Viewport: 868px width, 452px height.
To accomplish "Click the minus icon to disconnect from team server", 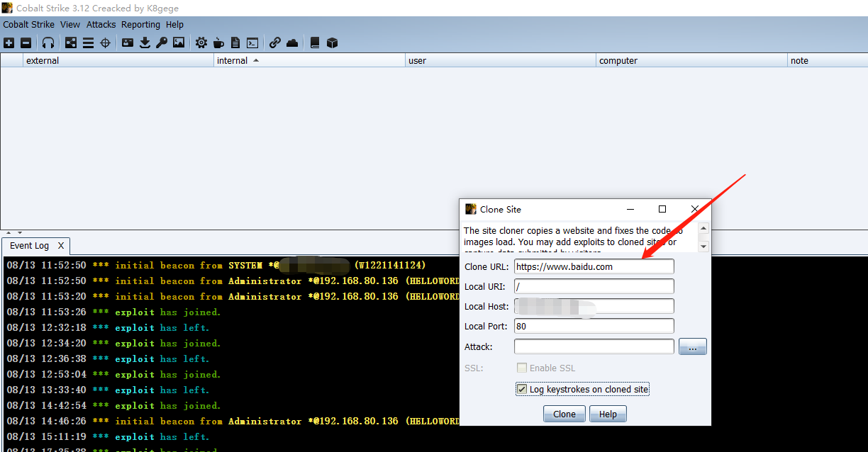I will 26,43.
